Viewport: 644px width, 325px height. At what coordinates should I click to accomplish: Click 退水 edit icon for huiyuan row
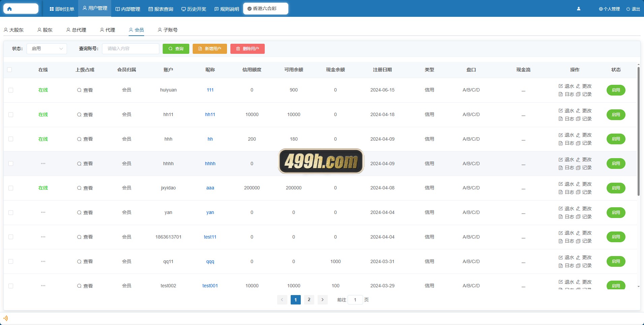point(560,86)
